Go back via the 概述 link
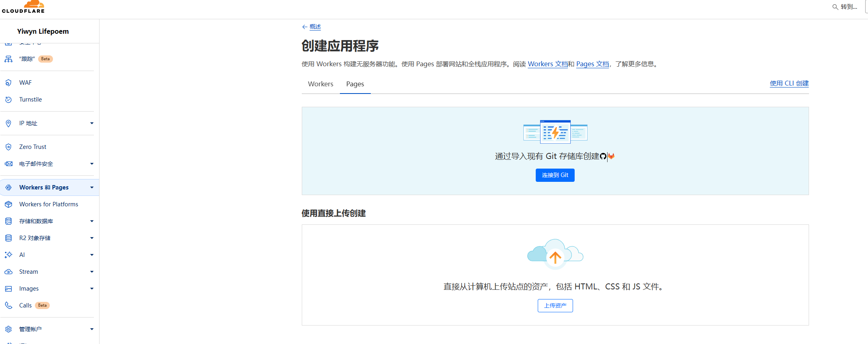The image size is (868, 344). point(315,27)
